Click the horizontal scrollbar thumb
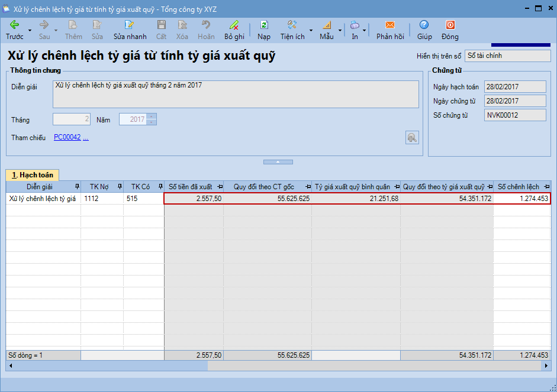The width and height of the screenshot is (557, 392). point(374,365)
